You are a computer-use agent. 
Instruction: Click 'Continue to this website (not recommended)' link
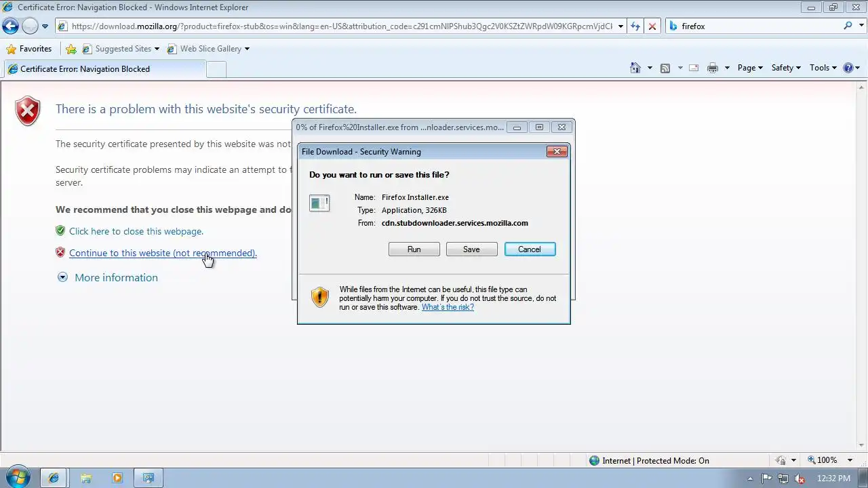[x=163, y=253]
